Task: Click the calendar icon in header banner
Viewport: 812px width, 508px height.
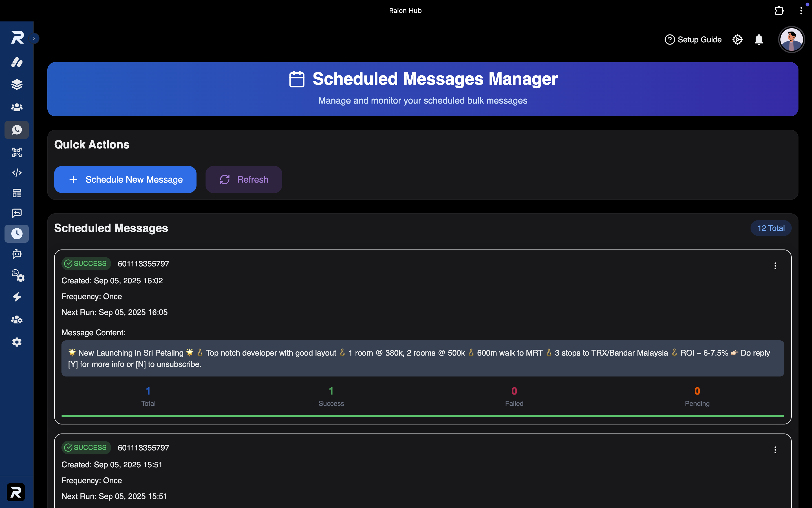Action: pos(297,79)
